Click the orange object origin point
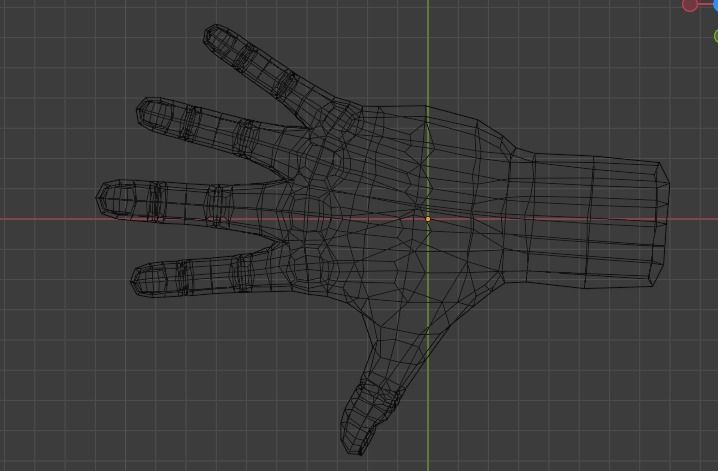718x471 pixels. pos(428,219)
